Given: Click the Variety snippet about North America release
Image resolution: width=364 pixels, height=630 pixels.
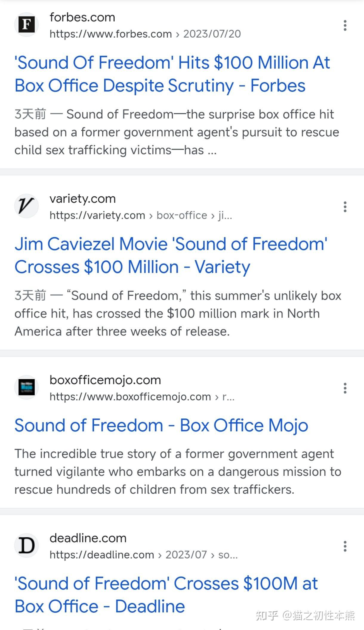Looking at the screenshot, I should point(178,314).
